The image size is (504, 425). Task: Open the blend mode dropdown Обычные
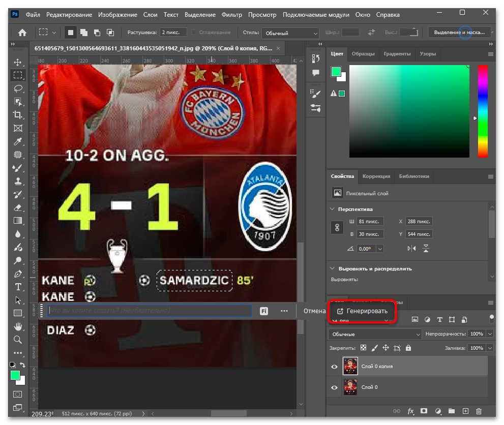[x=375, y=334]
